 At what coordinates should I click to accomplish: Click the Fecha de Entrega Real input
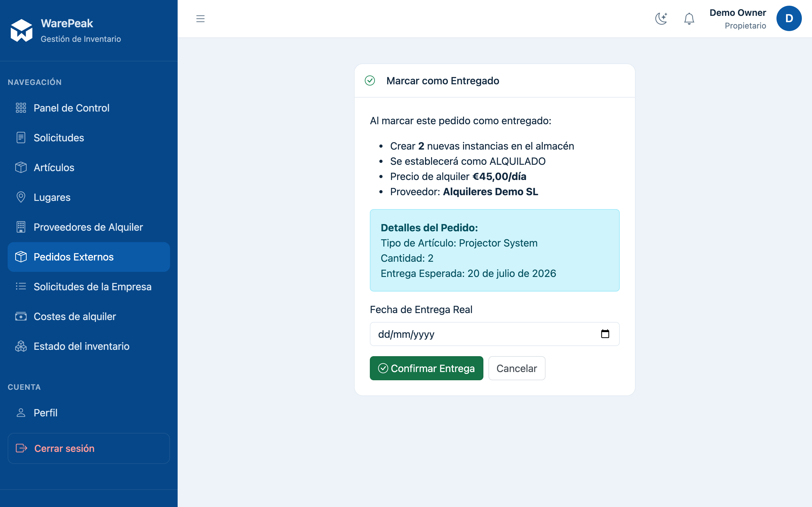click(x=494, y=334)
